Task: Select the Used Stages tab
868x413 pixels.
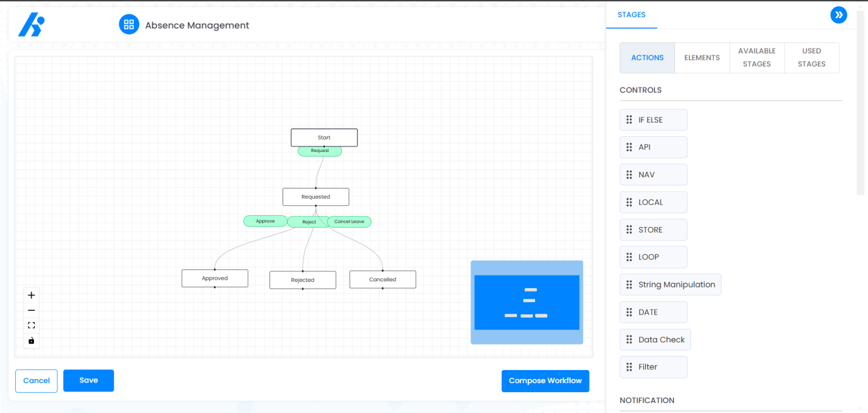Action: (811, 58)
